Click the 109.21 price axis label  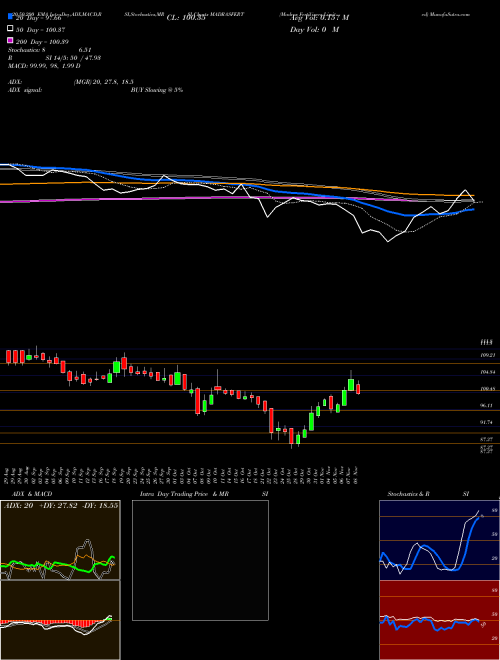point(488,355)
